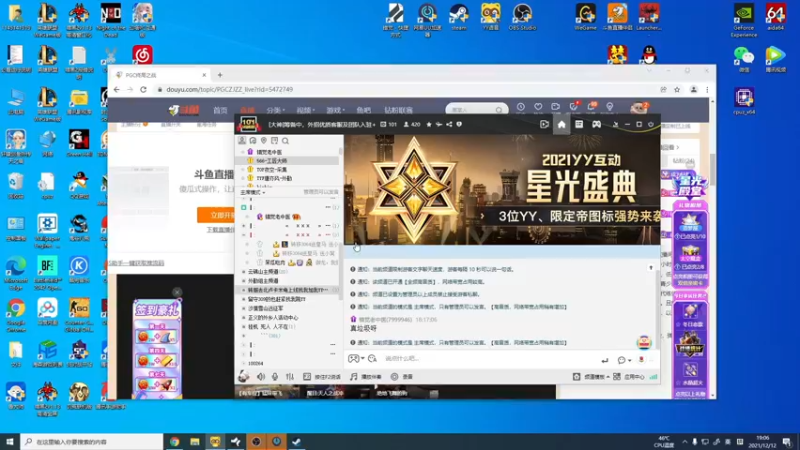Open 直播 on Douyu navbar
The height and width of the screenshot is (450, 800).
[247, 110]
